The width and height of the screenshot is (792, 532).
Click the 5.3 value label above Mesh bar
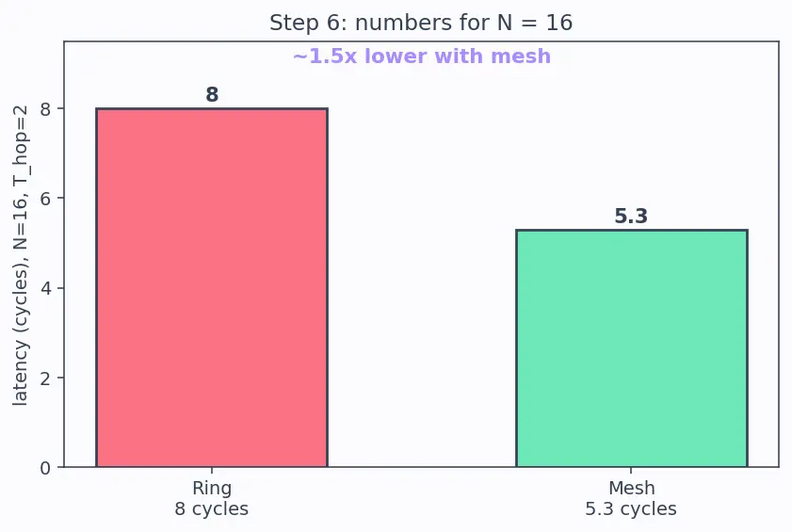point(631,216)
